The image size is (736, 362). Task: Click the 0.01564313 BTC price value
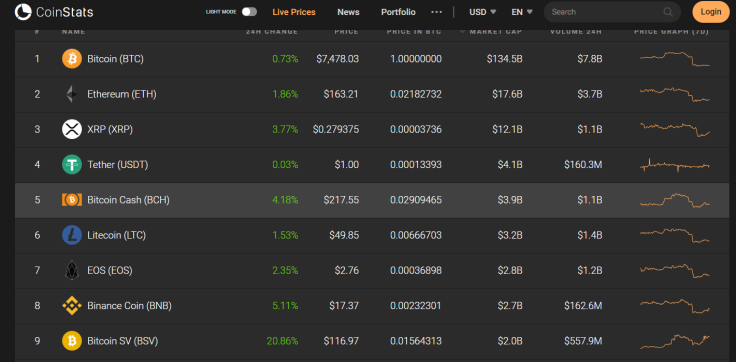(x=415, y=341)
